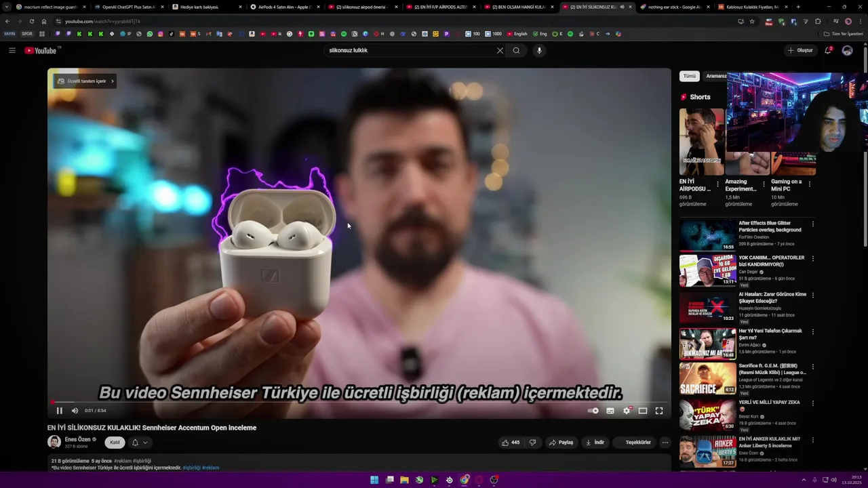Viewport: 868px width, 488px height.
Task: Open the player settings gear
Action: (x=627, y=410)
